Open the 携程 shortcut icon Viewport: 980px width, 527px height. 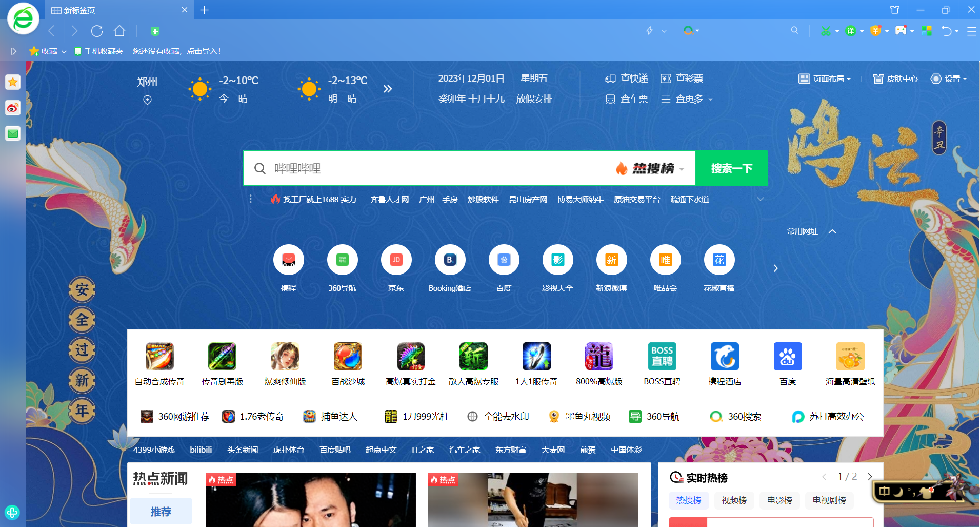tap(289, 260)
